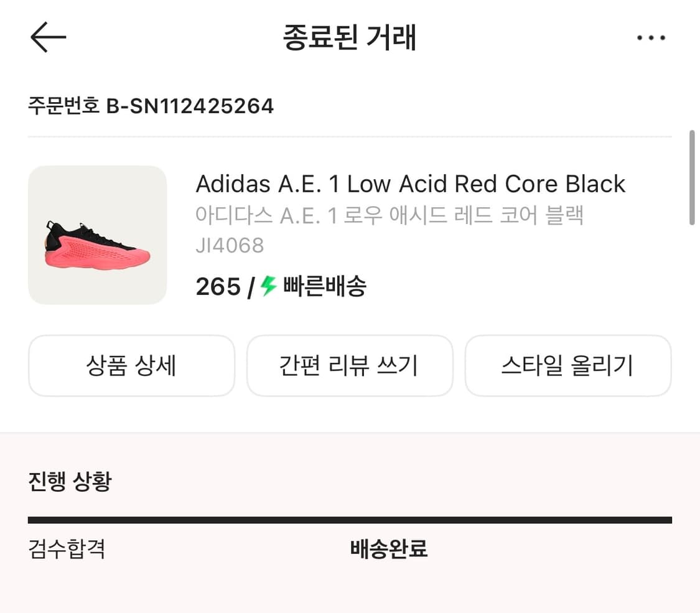Tap the 배송완료 status text
700x613 pixels.
[389, 550]
